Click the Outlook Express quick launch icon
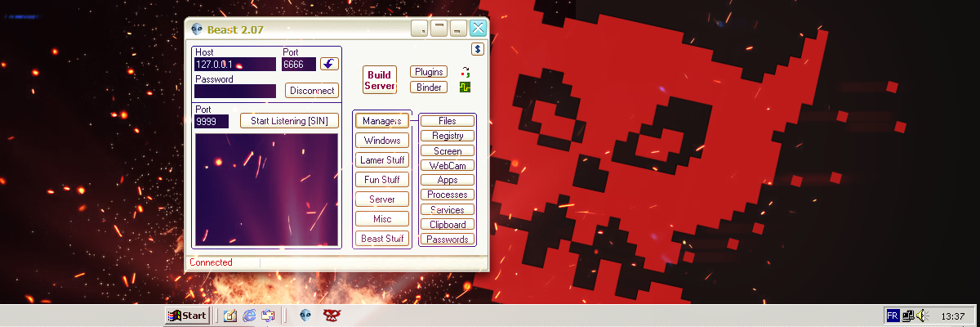This screenshot has height=327, width=980. 268,316
